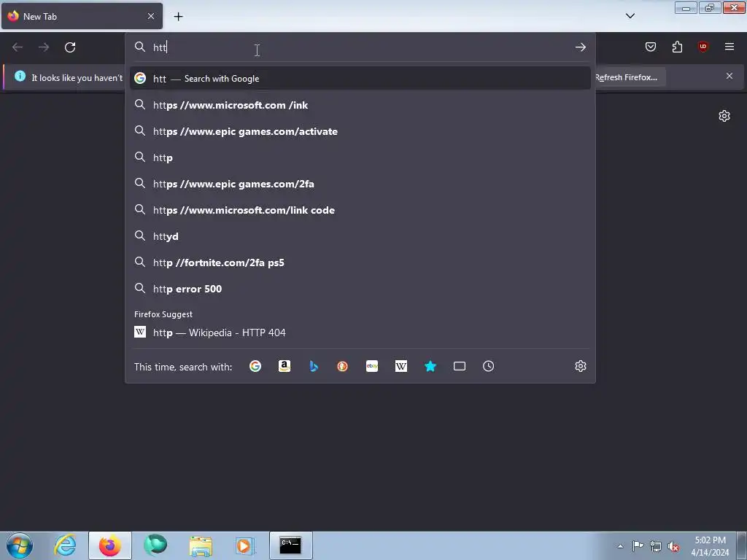Open uBlock Origin toolbar icon

[703, 47]
